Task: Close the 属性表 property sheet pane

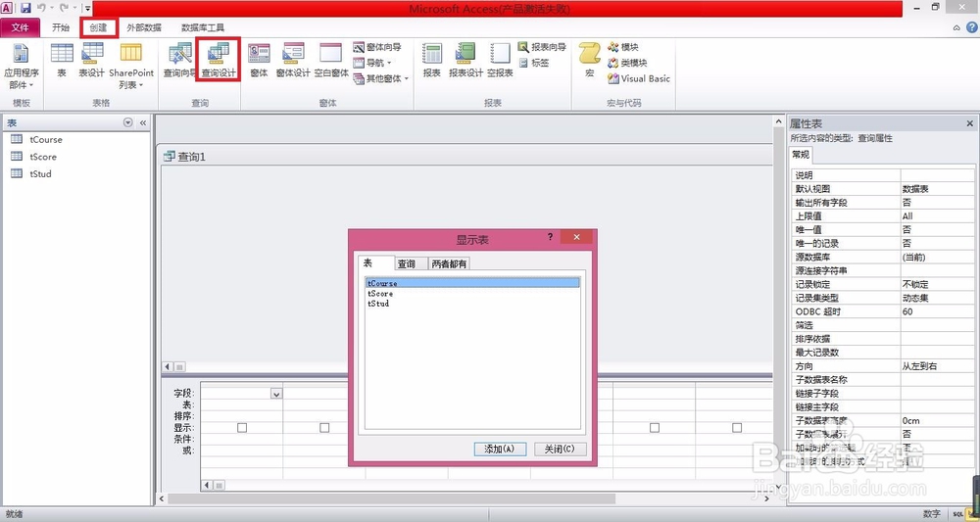Action: click(x=970, y=123)
